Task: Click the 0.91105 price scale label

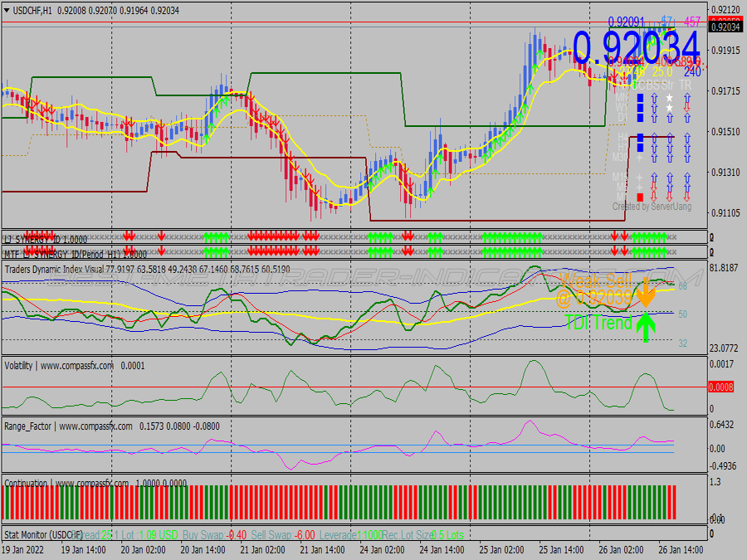Action: click(x=725, y=213)
